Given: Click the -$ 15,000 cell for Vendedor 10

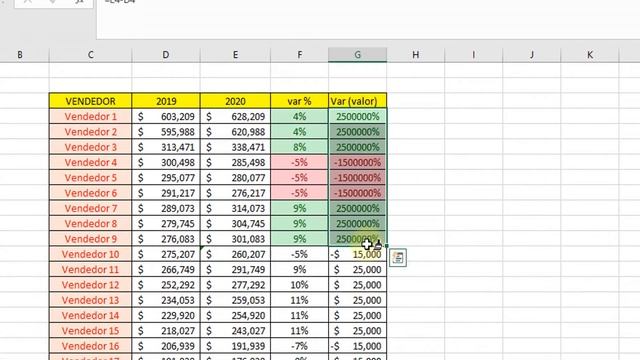Looking at the screenshot, I should (x=358, y=254).
